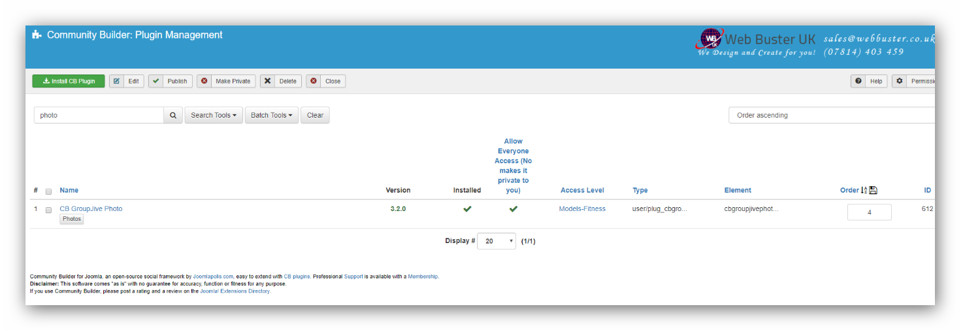Sort by Allow Everyone Access column
980x330 pixels.
[514, 165]
